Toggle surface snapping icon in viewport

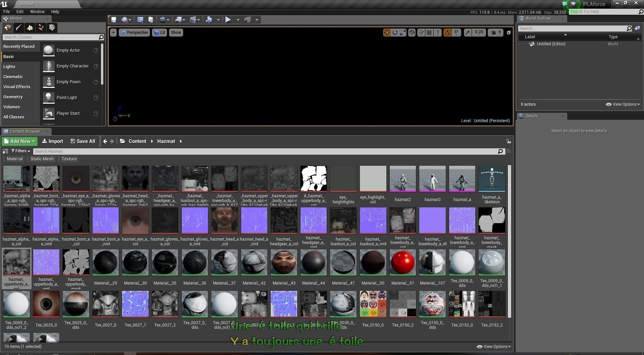[x=421, y=33]
